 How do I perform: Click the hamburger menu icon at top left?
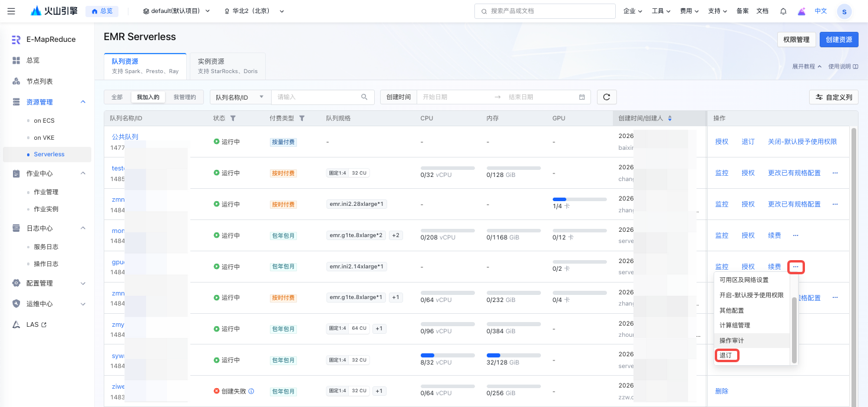[11, 11]
